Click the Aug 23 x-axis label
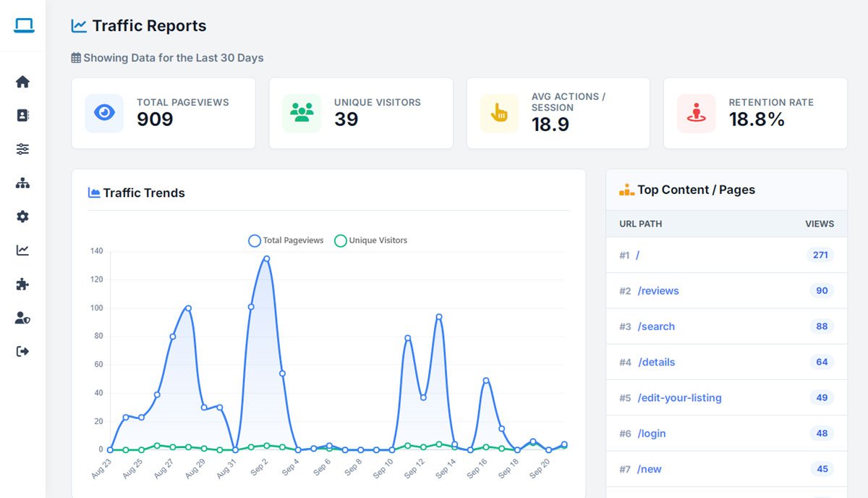 pos(102,468)
